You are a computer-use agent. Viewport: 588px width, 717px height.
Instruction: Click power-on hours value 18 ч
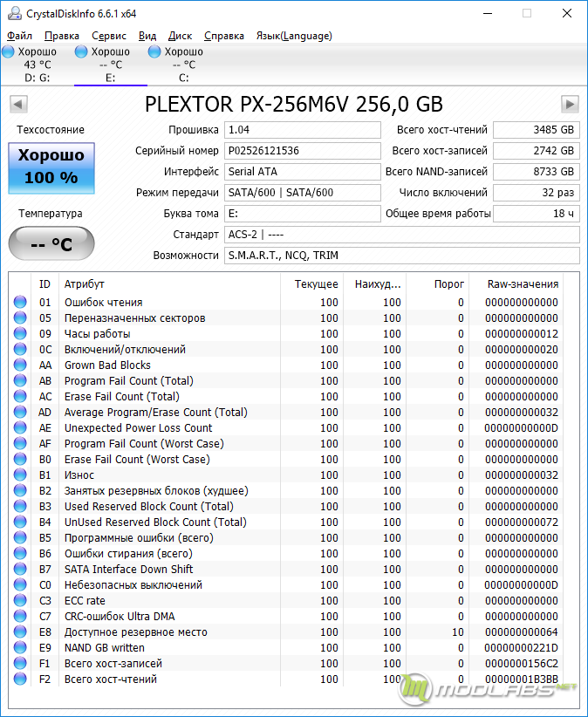(537, 214)
